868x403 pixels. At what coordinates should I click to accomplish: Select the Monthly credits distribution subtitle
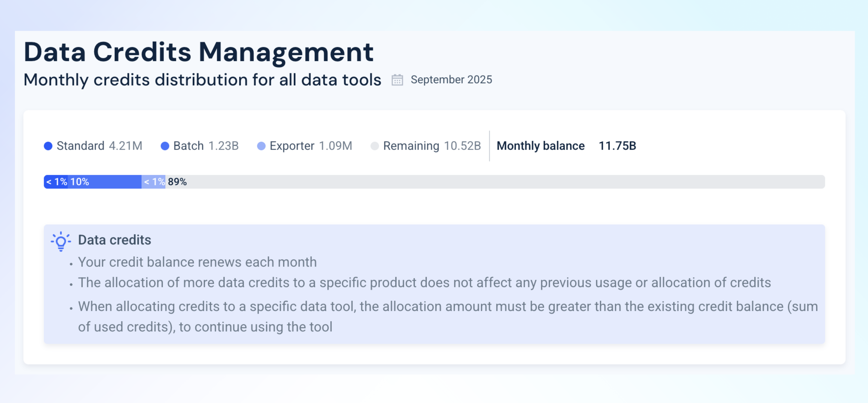click(x=202, y=80)
